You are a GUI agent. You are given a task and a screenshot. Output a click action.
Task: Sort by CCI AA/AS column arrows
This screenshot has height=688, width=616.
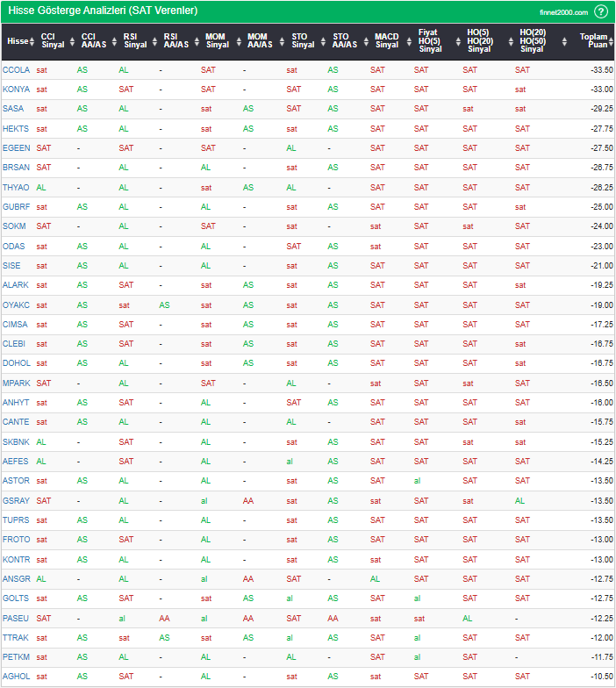114,42
